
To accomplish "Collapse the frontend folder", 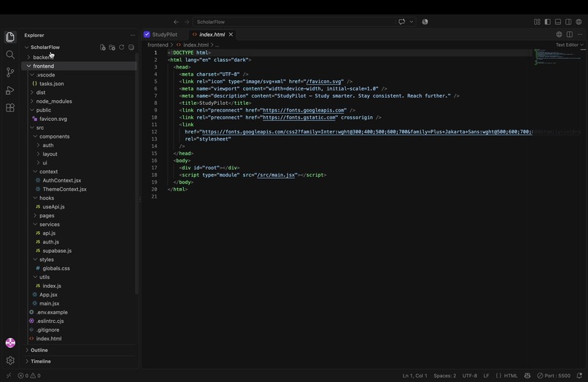I will click(79, 66).
